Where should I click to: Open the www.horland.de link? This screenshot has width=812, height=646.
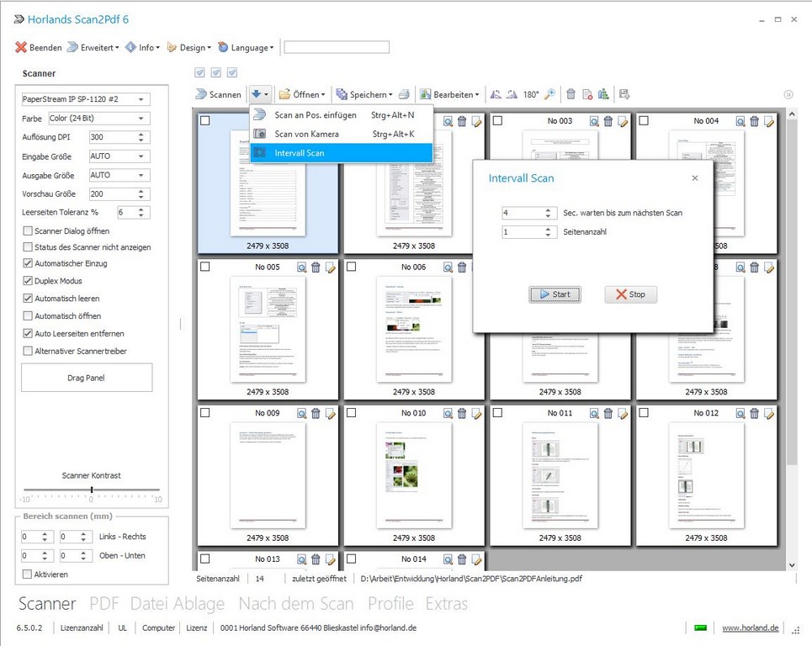click(x=750, y=627)
